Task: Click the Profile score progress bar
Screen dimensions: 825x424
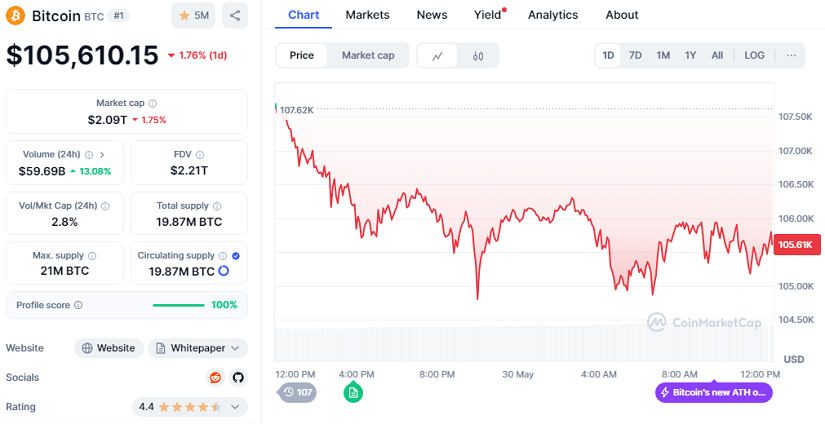Action: (x=178, y=305)
